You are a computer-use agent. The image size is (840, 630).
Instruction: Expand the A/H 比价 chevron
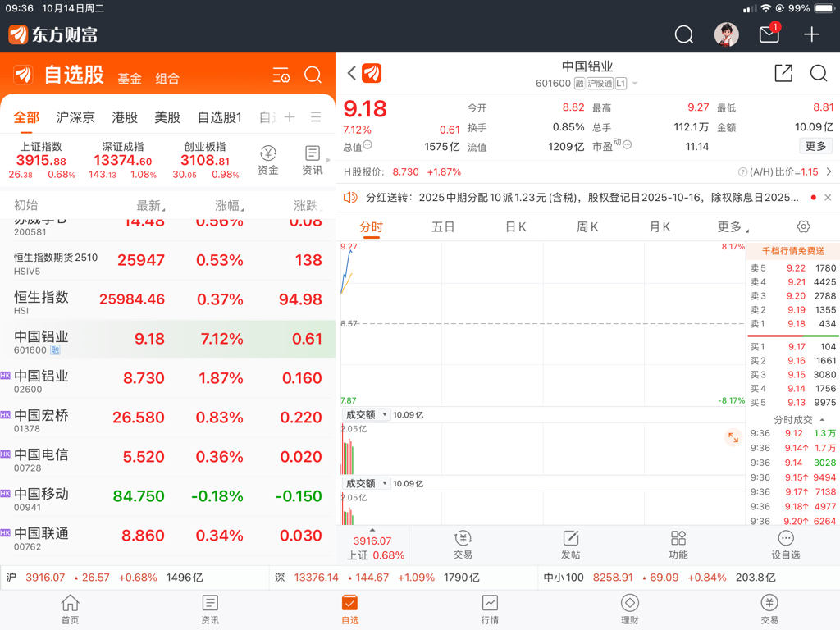click(829, 172)
